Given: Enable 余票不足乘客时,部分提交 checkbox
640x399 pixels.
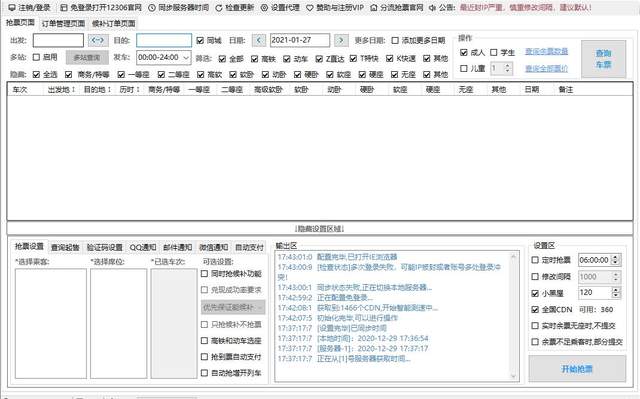Looking at the screenshot, I should click(x=535, y=342).
